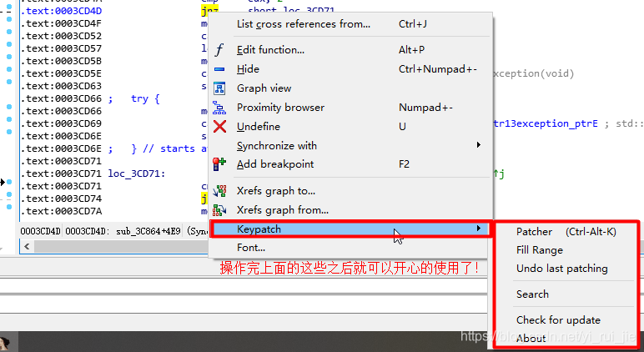Click address .text:0003CD4F line
This screenshot has width=644, height=352.
coord(62,23)
